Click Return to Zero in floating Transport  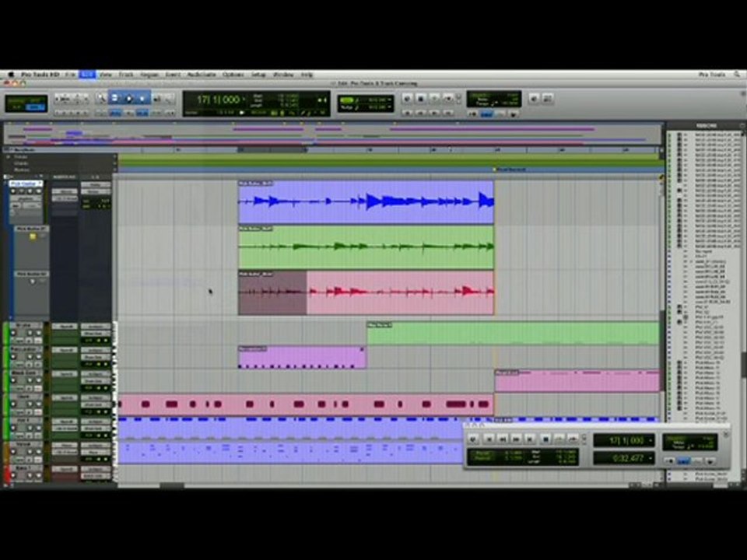[x=489, y=439]
